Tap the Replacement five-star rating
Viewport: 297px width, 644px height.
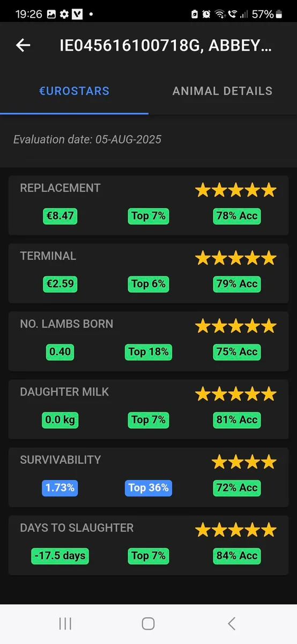236,190
